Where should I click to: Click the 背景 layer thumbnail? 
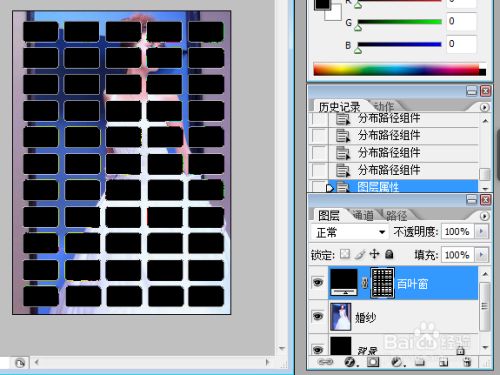click(x=340, y=346)
